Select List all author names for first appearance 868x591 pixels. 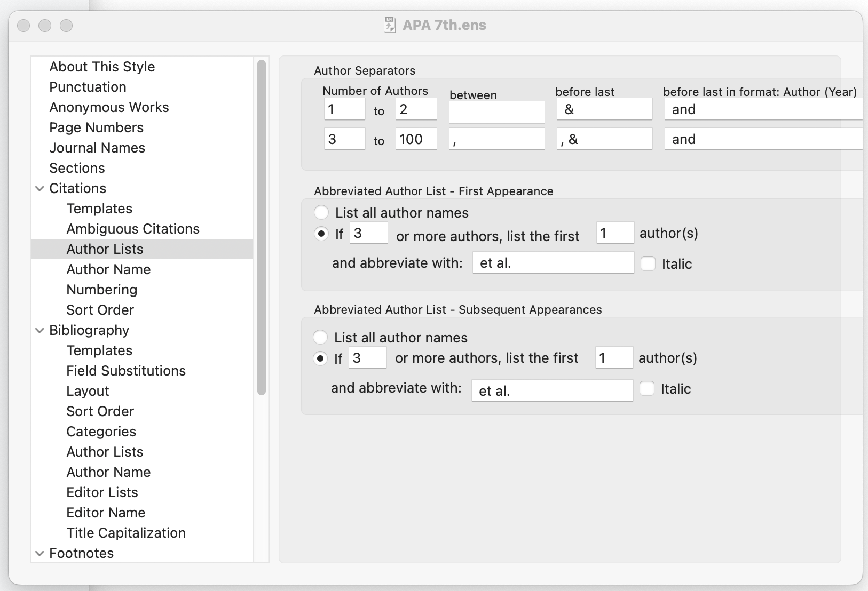click(x=321, y=212)
